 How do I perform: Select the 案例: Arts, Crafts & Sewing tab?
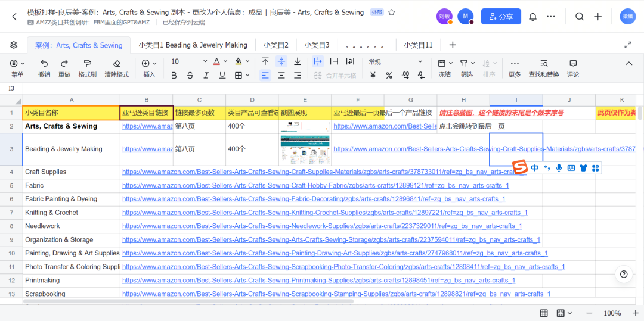pyautogui.click(x=79, y=45)
